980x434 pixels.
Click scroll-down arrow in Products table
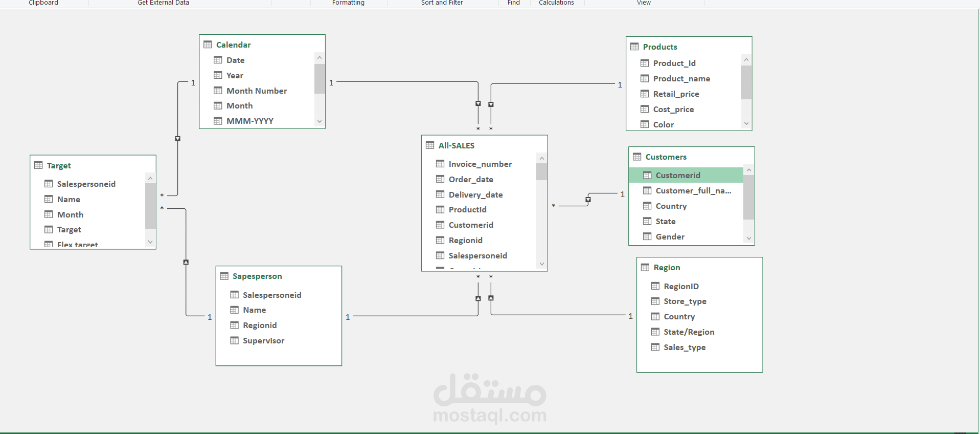[746, 123]
